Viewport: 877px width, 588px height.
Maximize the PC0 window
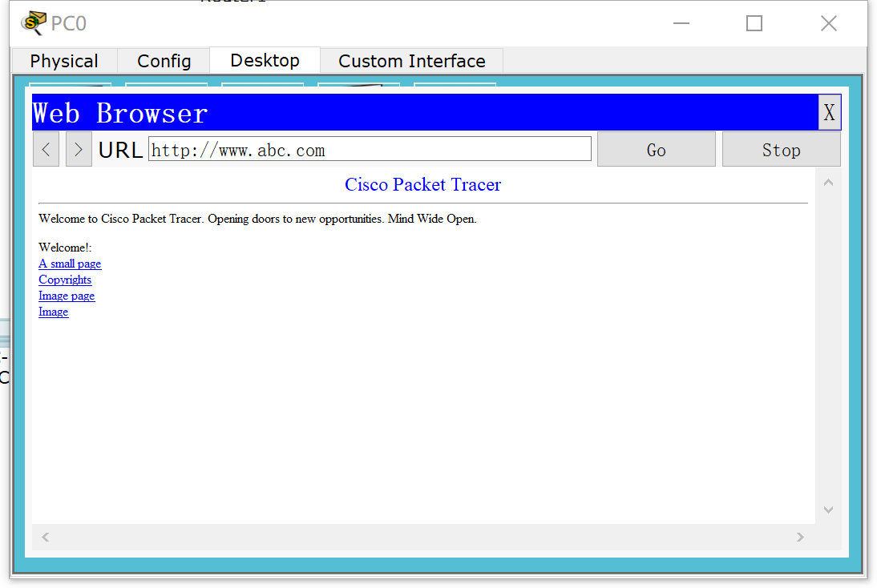coord(754,23)
